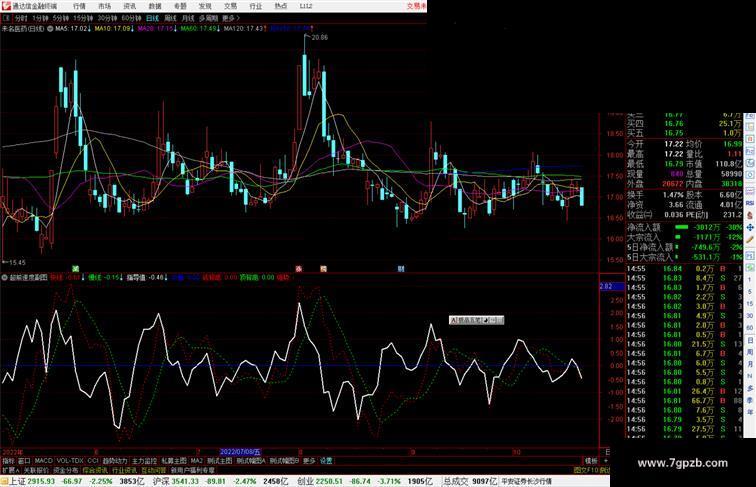Click the green info marker below chart
Image resolution: width=756 pixels, height=487 pixels.
coord(75,269)
